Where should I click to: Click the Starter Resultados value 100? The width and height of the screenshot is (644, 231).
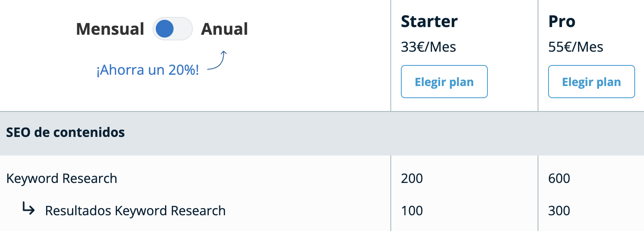click(412, 210)
